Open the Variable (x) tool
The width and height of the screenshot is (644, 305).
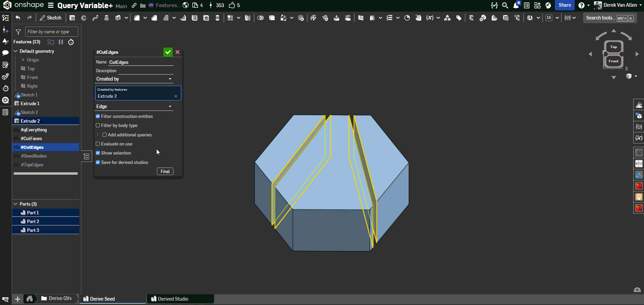tap(430, 18)
